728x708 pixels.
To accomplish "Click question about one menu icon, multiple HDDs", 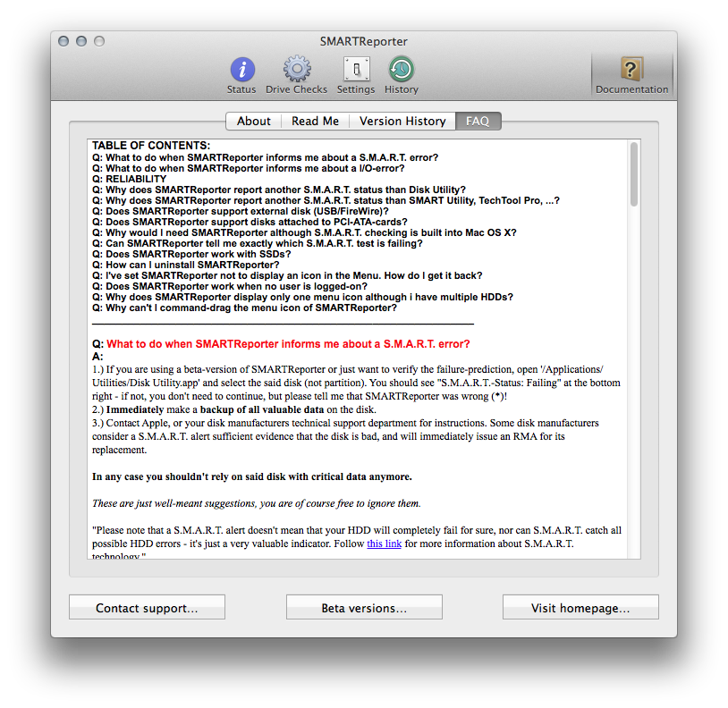I will [x=302, y=297].
